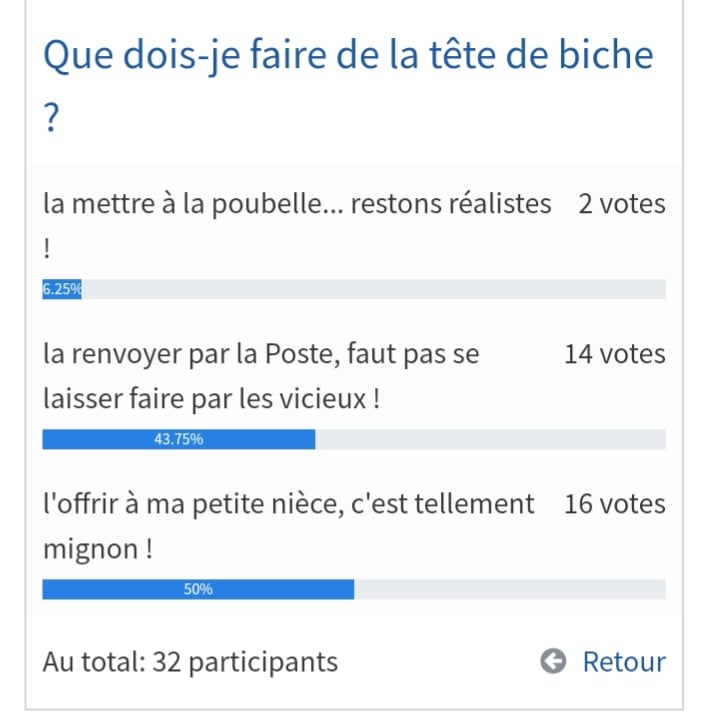Click the 50% label in the third bar

(x=198, y=590)
